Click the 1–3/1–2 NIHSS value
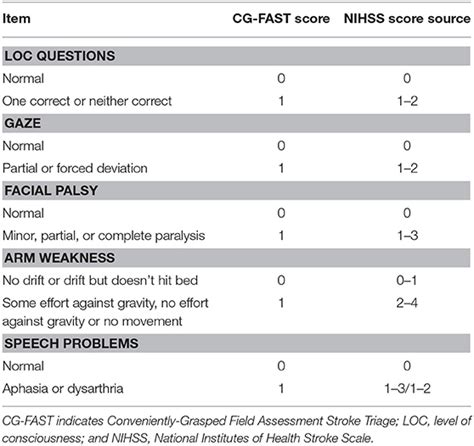 click(x=407, y=389)
